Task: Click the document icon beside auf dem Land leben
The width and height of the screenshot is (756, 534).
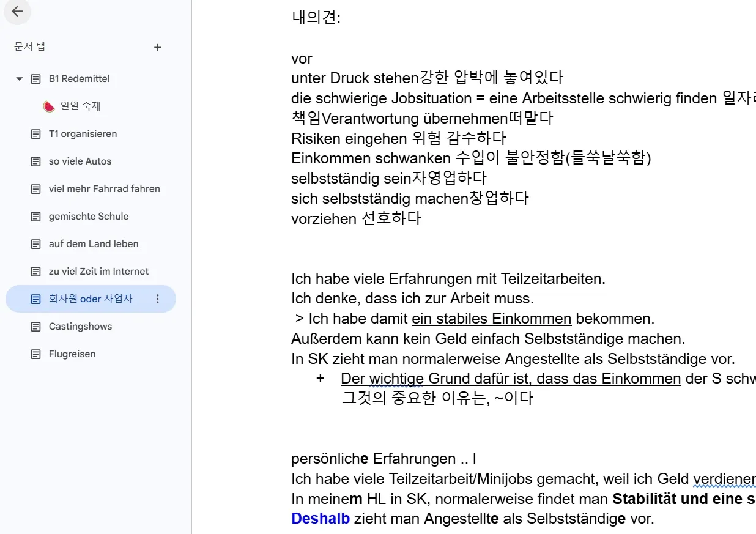Action: click(x=36, y=244)
